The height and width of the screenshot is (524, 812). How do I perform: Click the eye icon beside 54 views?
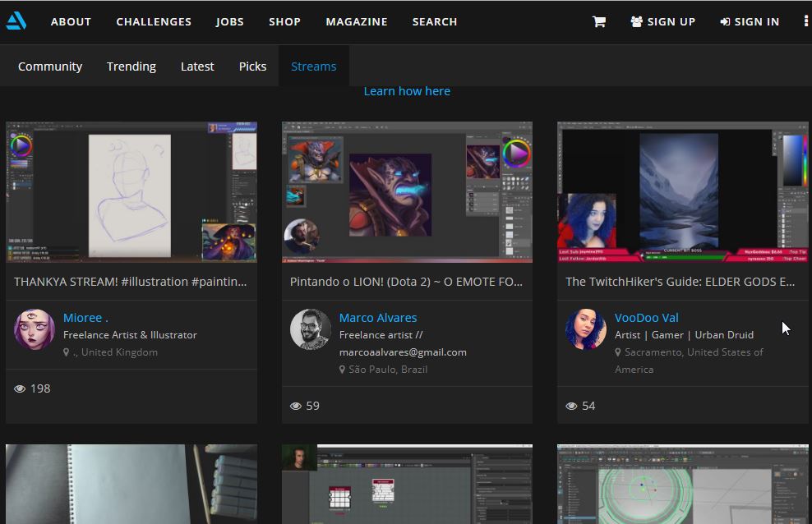571,406
